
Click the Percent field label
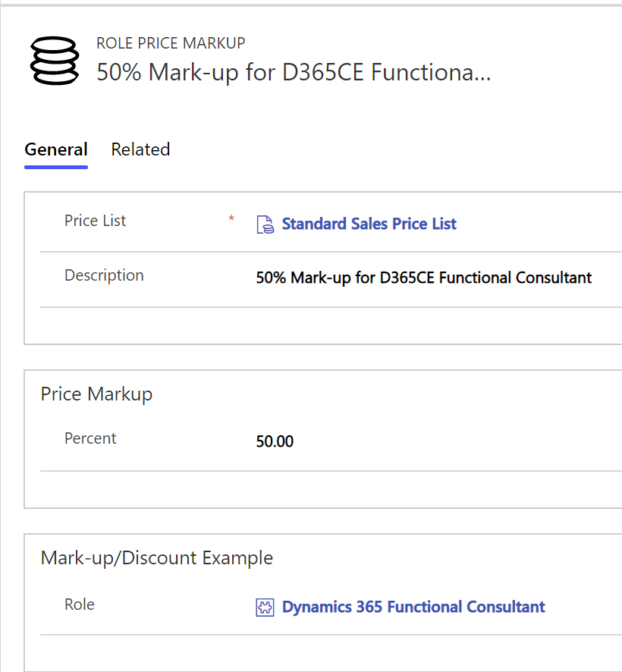pyautogui.click(x=90, y=438)
